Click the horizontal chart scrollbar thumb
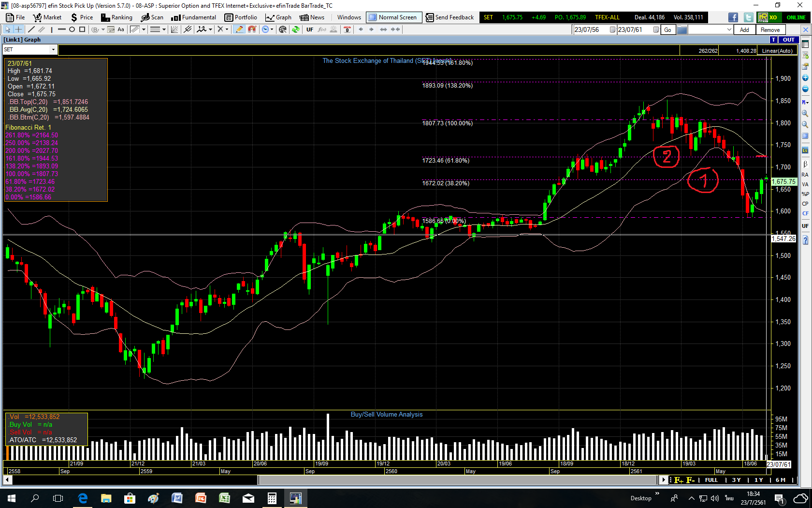This screenshot has width=812, height=508. pyautogui.click(x=458, y=480)
